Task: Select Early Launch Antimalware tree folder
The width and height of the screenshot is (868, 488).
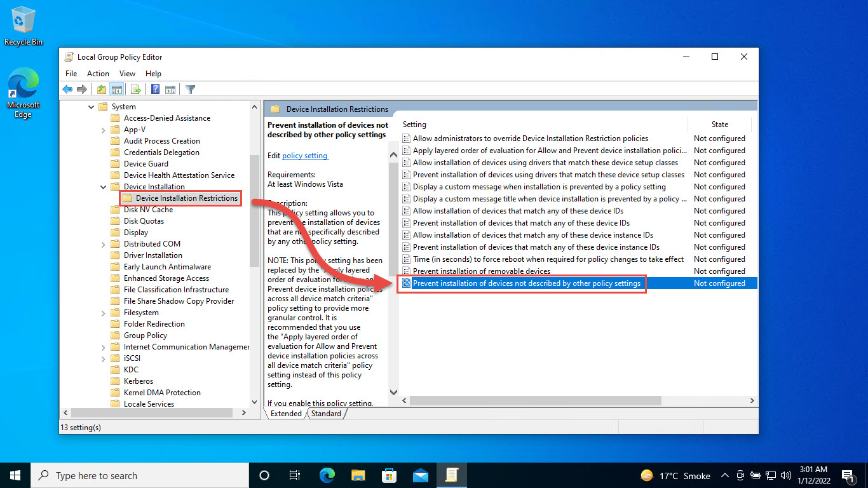Action: tap(167, 267)
